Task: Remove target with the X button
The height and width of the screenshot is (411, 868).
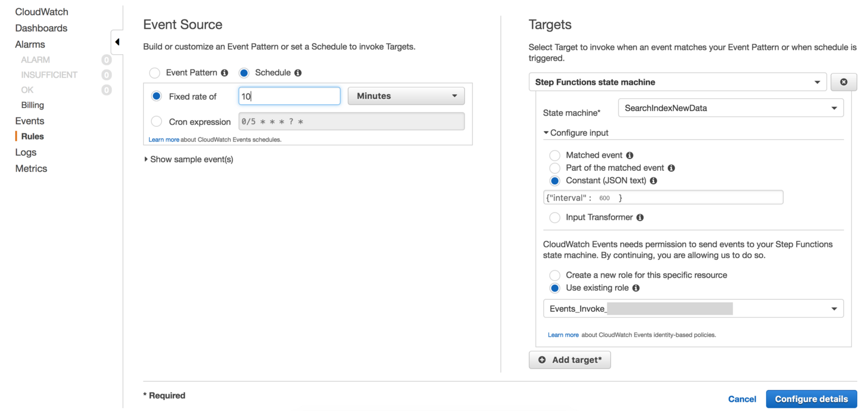Action: tap(844, 82)
